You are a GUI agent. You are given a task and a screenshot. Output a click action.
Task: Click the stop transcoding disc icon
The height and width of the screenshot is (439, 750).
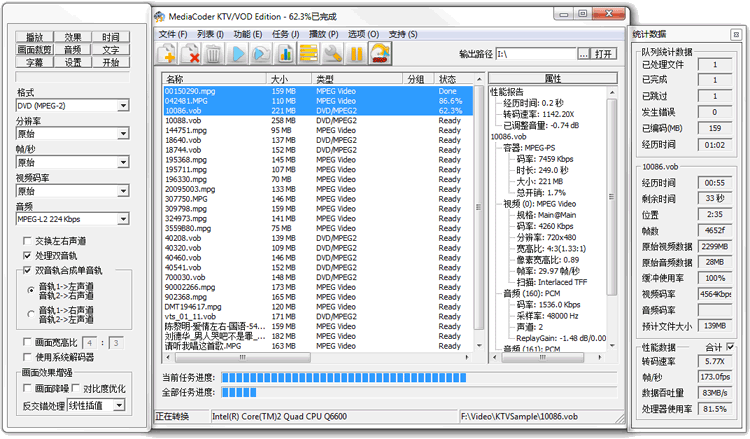[x=380, y=54]
